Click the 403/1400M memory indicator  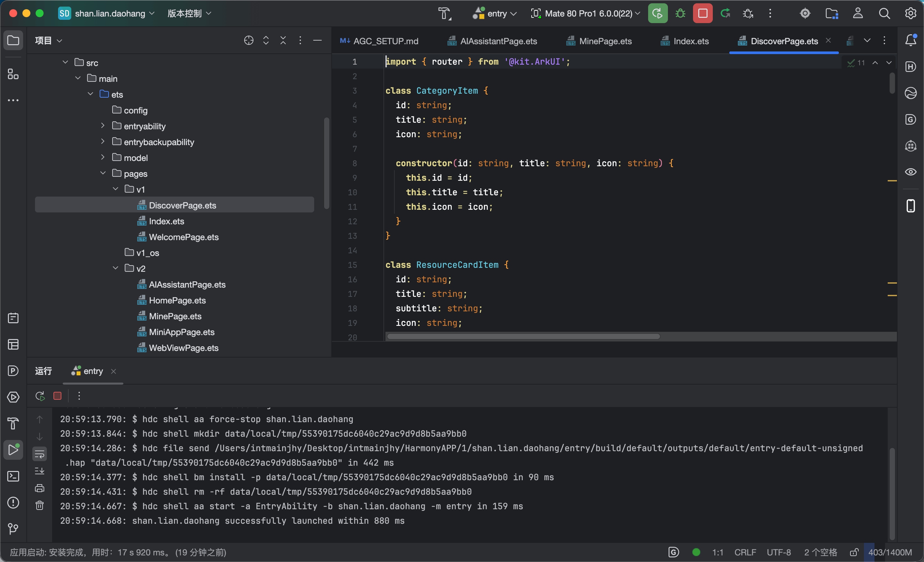(x=890, y=552)
